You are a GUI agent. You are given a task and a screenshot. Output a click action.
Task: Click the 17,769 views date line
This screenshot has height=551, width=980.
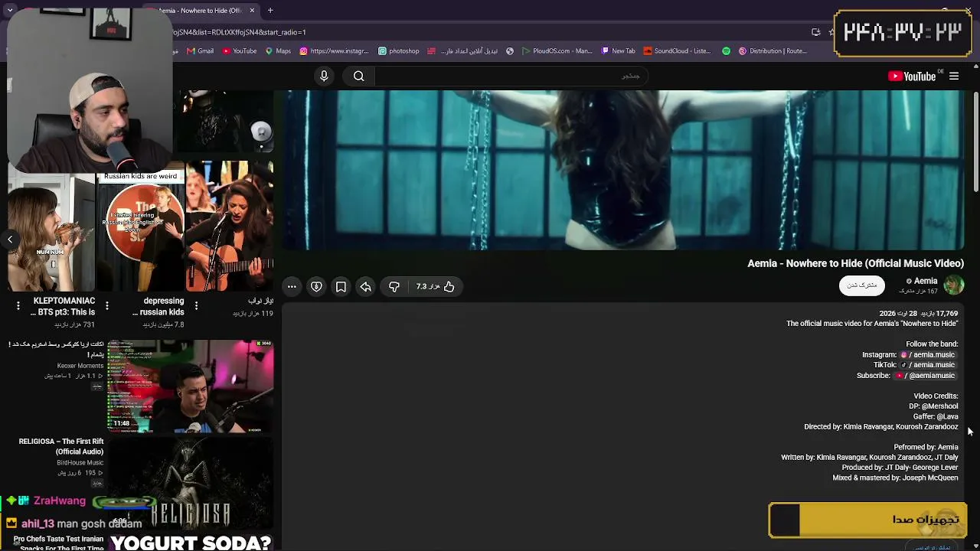point(918,314)
